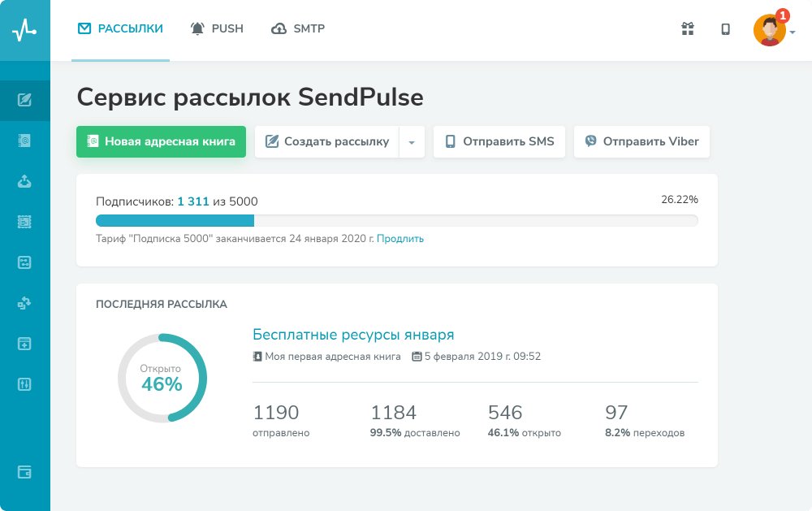
Task: Click the upload tray sidebar icon
Action: coord(24,181)
